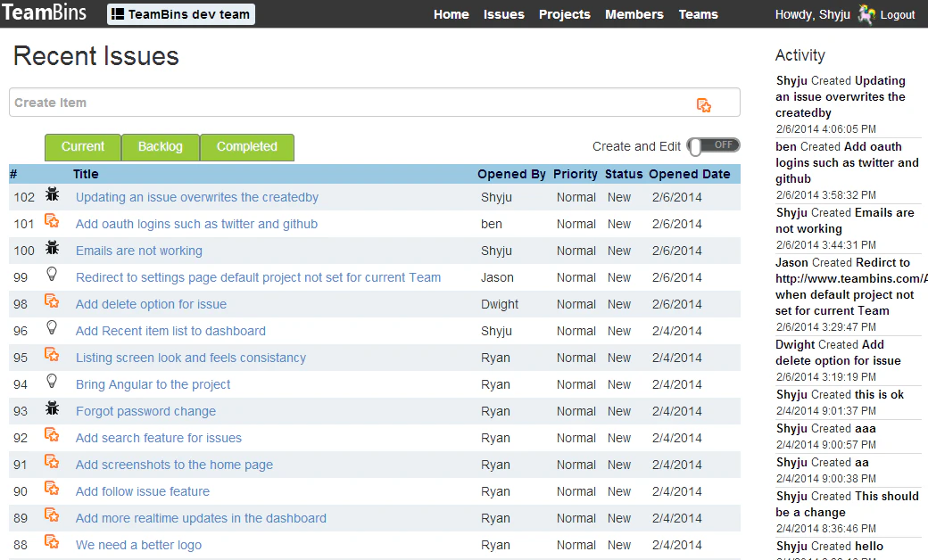Viewport: 928px width, 560px height.
Task: Click the user avatar next to Howdy, Shyju
Action: coord(866,14)
